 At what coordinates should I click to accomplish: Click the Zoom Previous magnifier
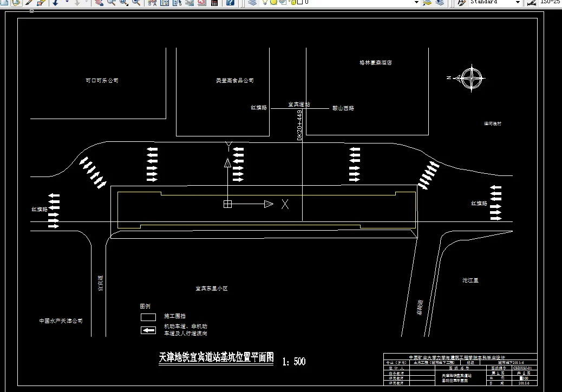click(x=136, y=2)
